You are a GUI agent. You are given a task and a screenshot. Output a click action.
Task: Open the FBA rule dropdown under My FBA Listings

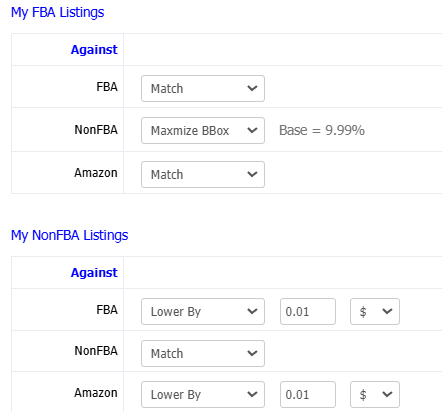click(x=203, y=88)
